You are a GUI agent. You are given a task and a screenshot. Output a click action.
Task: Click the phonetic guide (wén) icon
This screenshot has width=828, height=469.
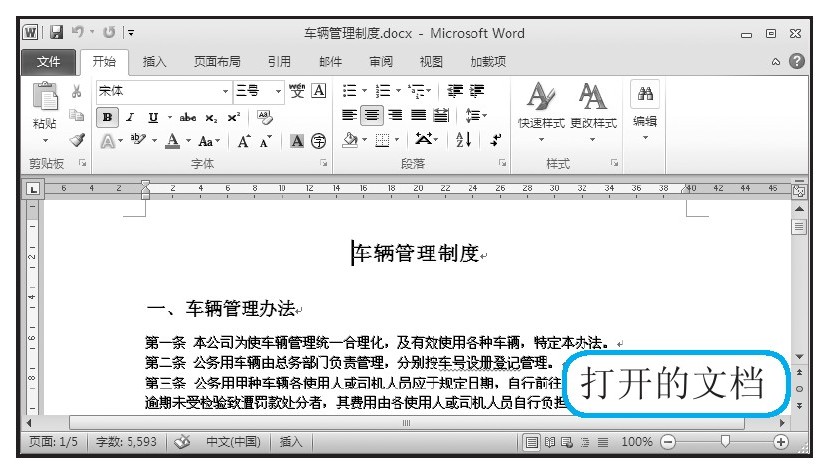point(297,91)
